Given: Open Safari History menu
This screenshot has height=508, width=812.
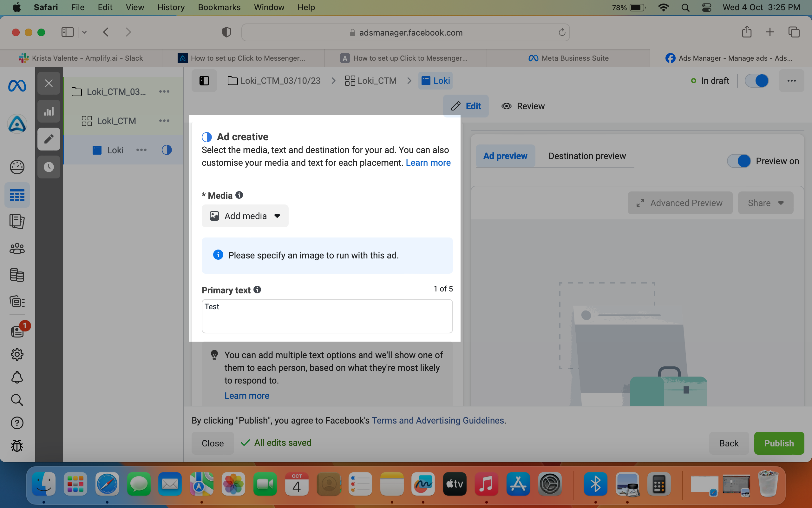Looking at the screenshot, I should [171, 7].
